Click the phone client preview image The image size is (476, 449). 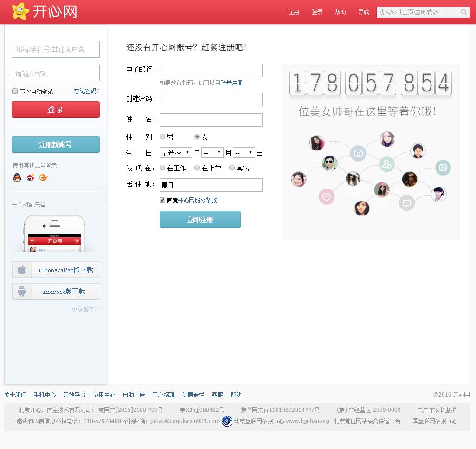coord(54,233)
